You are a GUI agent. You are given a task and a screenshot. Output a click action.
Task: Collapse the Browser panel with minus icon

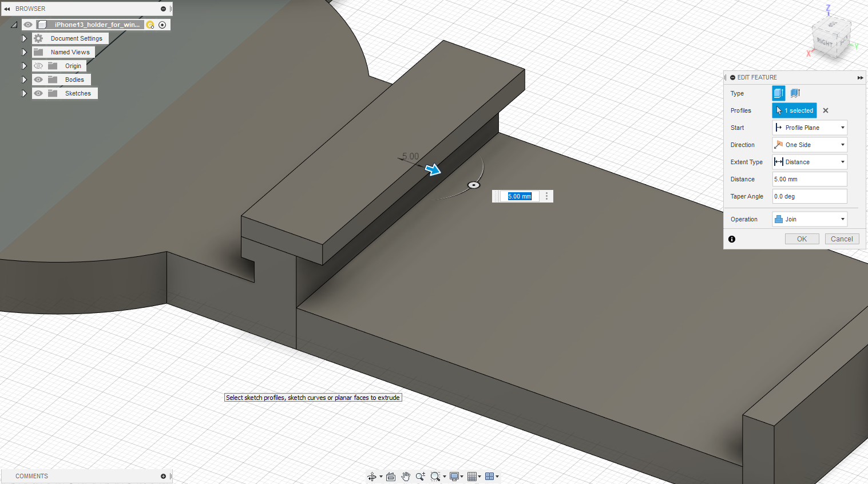click(163, 9)
